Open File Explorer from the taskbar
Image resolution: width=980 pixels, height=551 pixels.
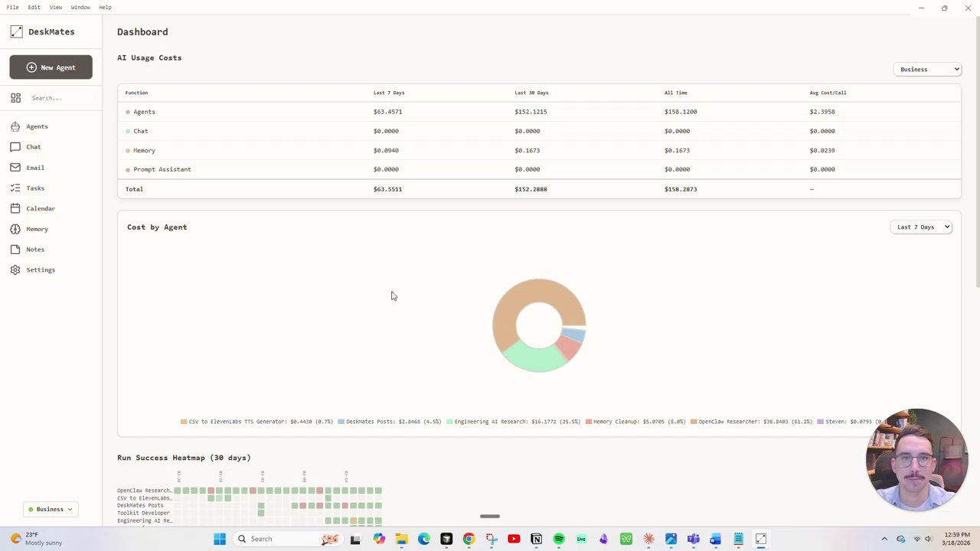coord(401,539)
